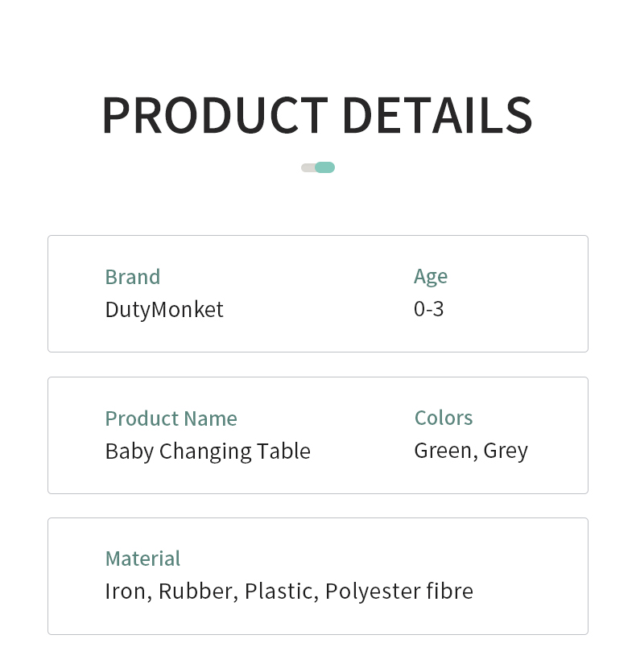Click the word Grey in Colors

click(x=506, y=451)
